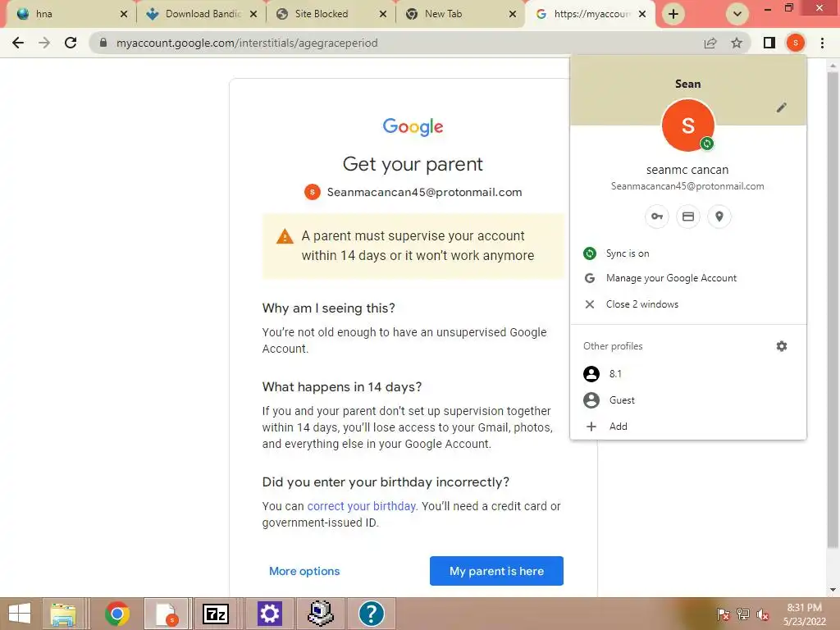Image resolution: width=840 pixels, height=630 pixels.
Task: Click the muted volume tray icon
Action: click(763, 614)
